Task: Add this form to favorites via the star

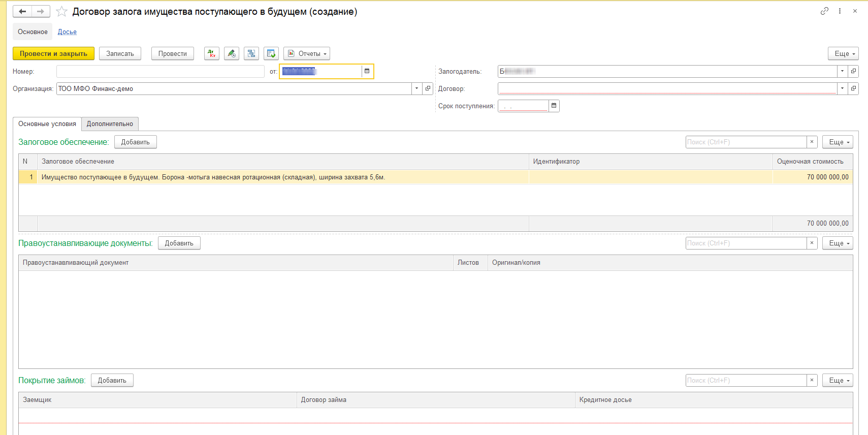Action: point(61,11)
